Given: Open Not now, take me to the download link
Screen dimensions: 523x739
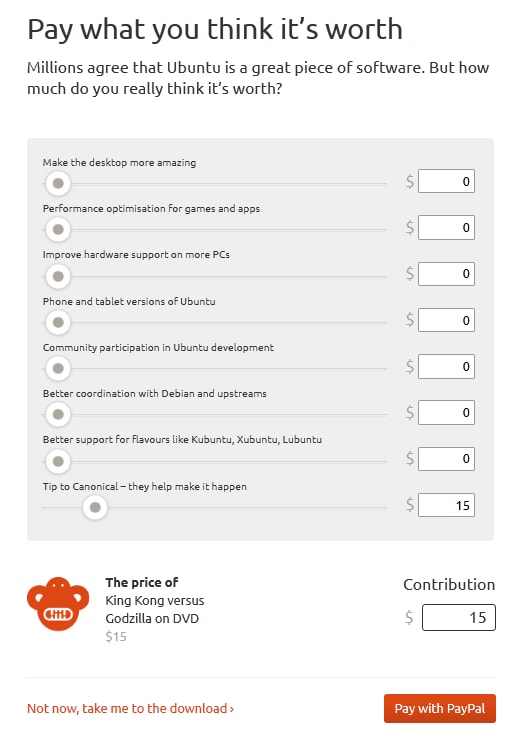Looking at the screenshot, I should (131, 708).
